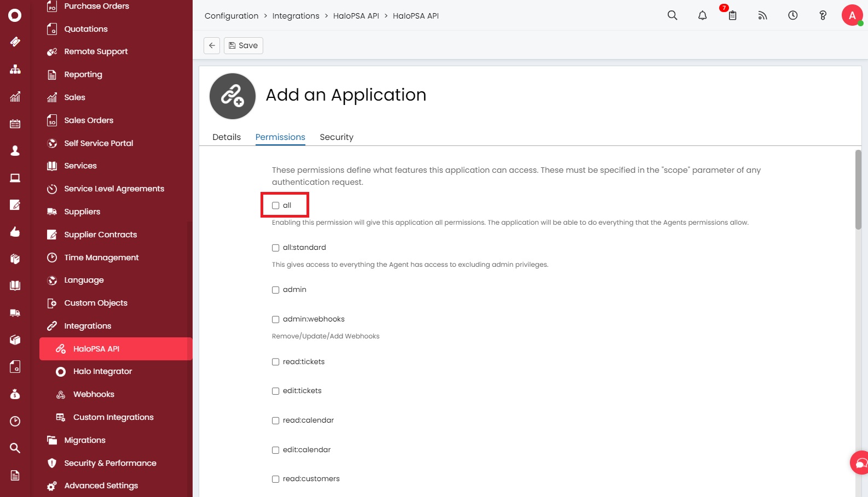Image resolution: width=868 pixels, height=497 pixels.
Task: Open the clipboard icon with red badge
Action: 732,15
